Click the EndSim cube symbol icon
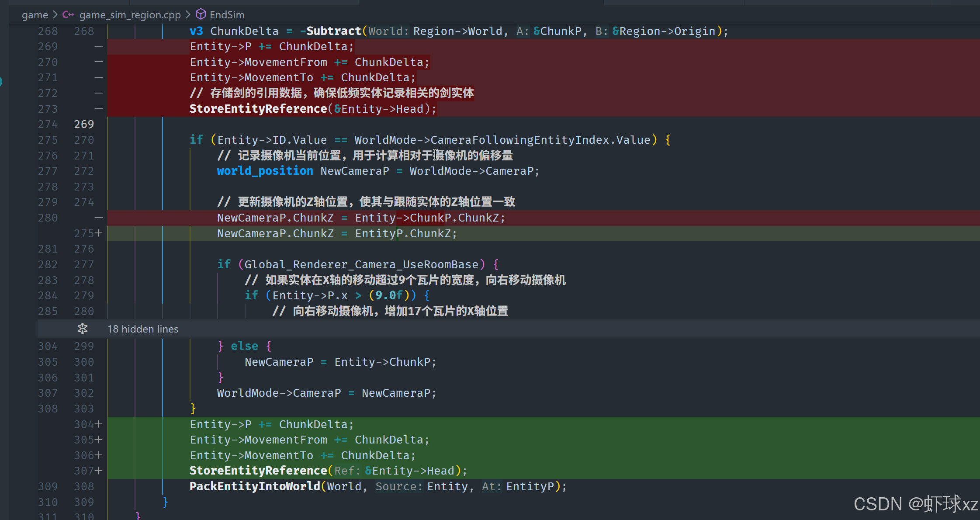The height and width of the screenshot is (520, 980). coord(201,14)
